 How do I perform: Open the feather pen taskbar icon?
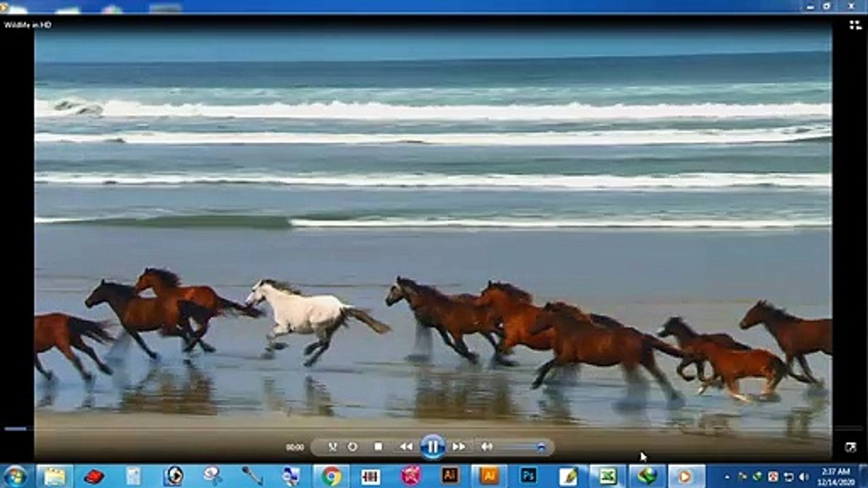(568, 476)
